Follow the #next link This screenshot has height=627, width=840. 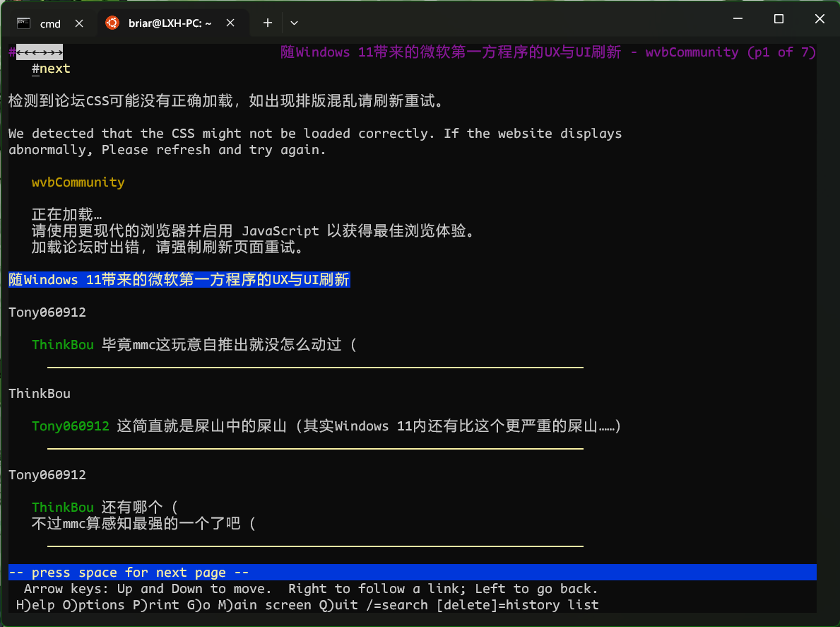51,69
